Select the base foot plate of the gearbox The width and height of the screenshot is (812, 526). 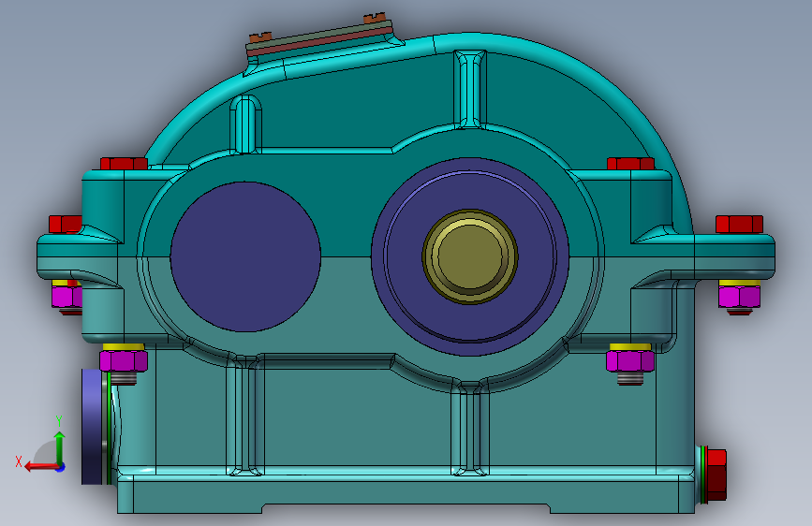(x=406, y=495)
